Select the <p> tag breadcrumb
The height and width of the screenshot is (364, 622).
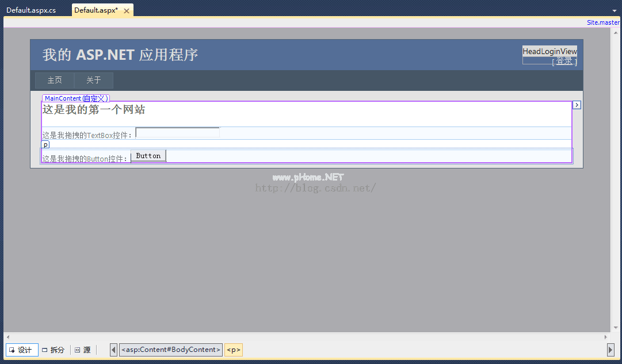coord(233,350)
